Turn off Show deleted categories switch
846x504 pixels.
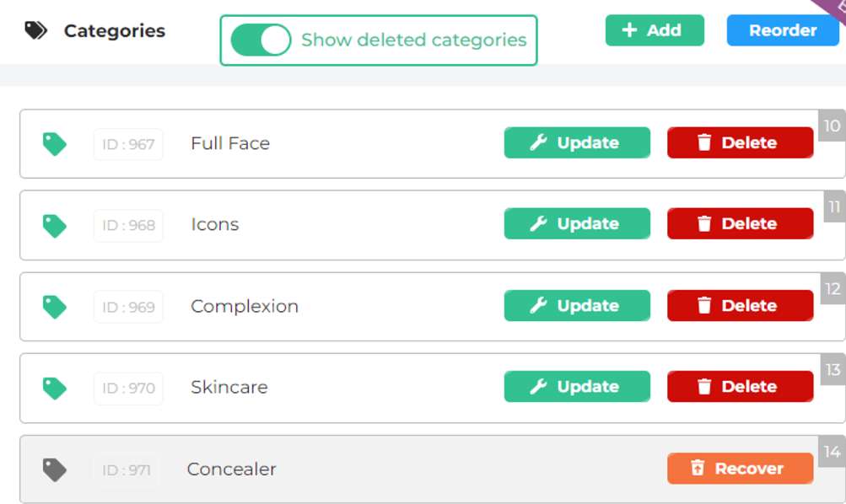tap(261, 40)
